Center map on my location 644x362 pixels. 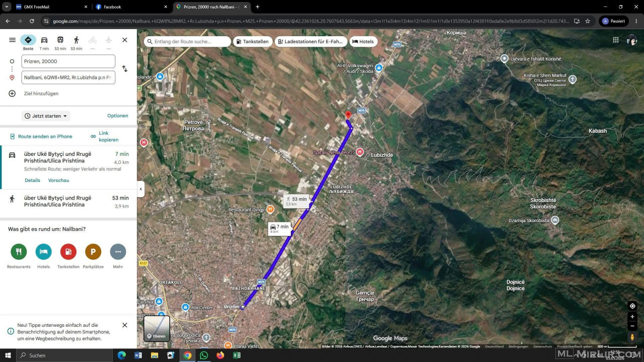(x=632, y=306)
